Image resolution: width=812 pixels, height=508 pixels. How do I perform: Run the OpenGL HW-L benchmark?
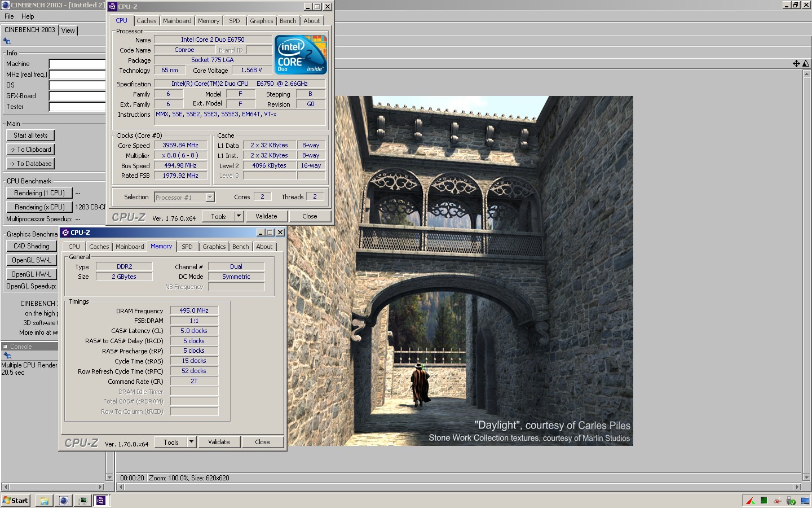pos(32,274)
